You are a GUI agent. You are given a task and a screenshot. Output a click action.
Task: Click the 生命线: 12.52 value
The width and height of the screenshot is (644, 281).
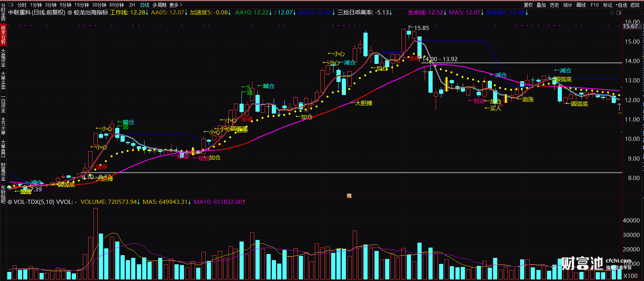[x=427, y=13]
